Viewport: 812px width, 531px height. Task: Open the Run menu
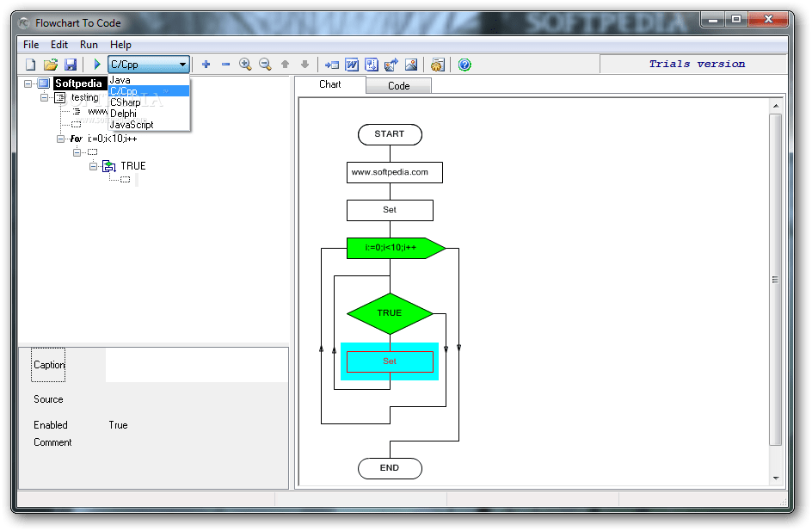pos(89,45)
